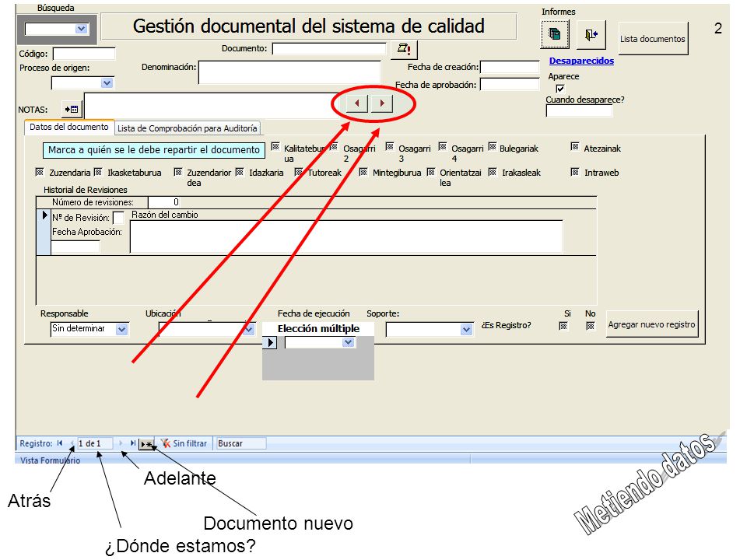
Task: Check the Irakasleak checkbox
Action: (x=492, y=172)
